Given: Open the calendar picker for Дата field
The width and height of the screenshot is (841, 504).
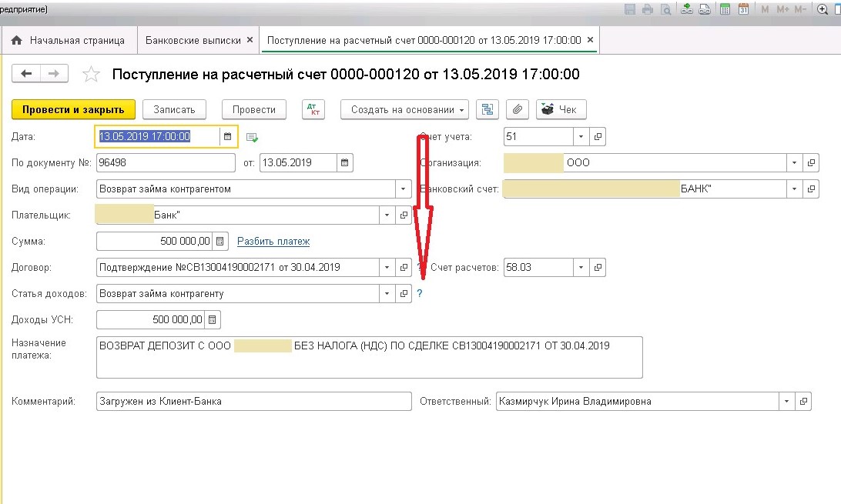Looking at the screenshot, I should click(x=227, y=136).
